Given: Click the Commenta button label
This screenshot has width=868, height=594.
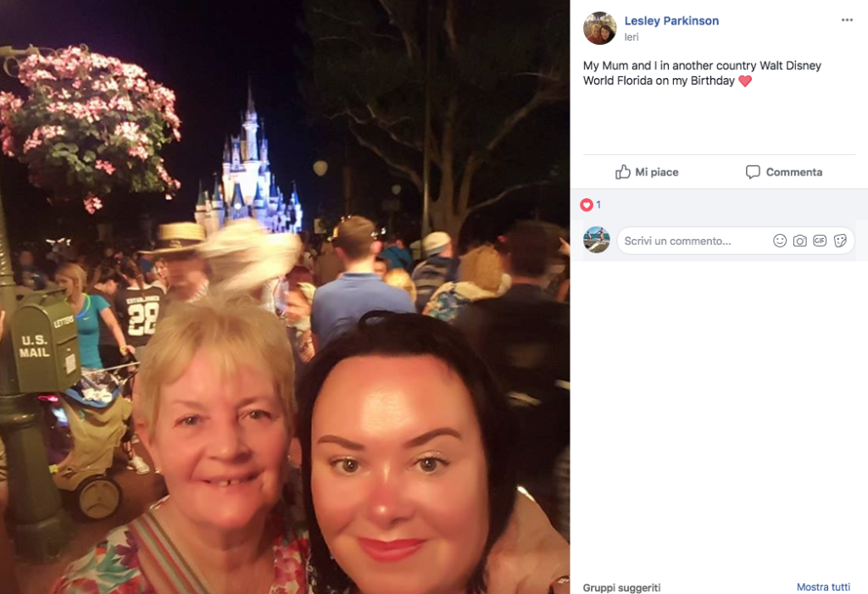Looking at the screenshot, I should 793,172.
